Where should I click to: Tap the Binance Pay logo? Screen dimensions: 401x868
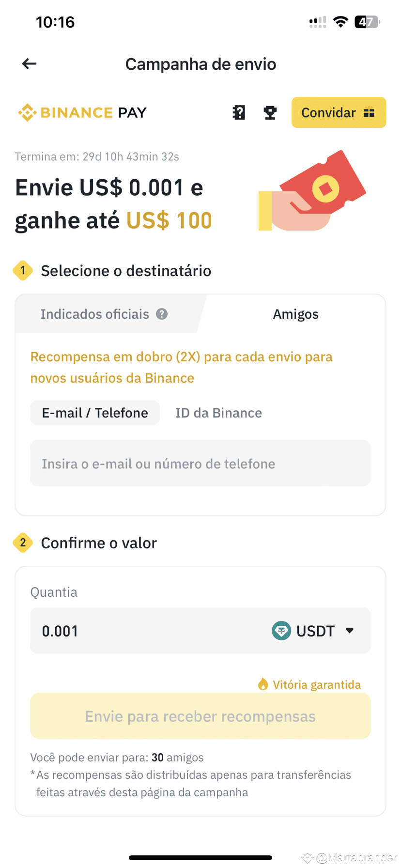(x=82, y=112)
